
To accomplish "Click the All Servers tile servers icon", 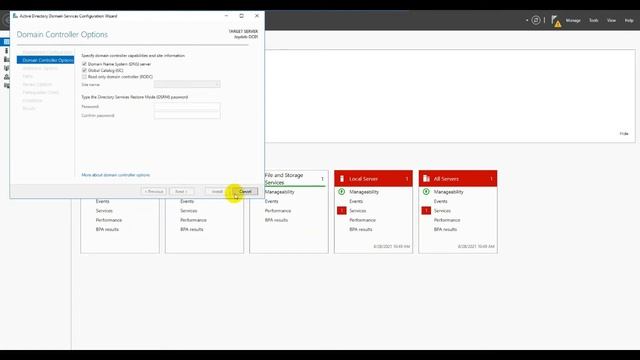I will coord(426,178).
